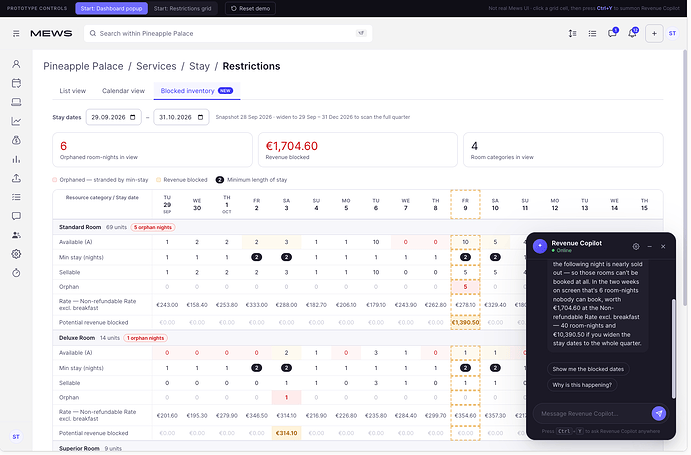Click the ST avatar at sidebar bottom
Viewport: 691px width, 455px height.
point(16,436)
